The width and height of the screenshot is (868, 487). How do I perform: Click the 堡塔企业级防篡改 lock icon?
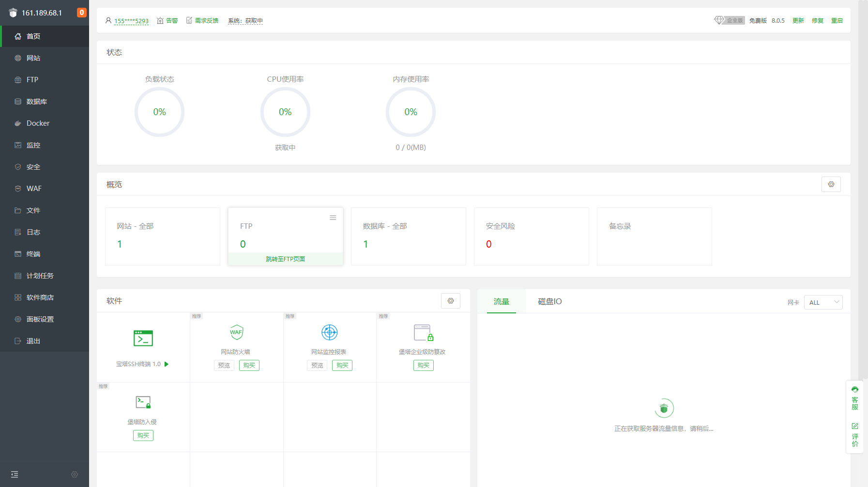click(423, 333)
